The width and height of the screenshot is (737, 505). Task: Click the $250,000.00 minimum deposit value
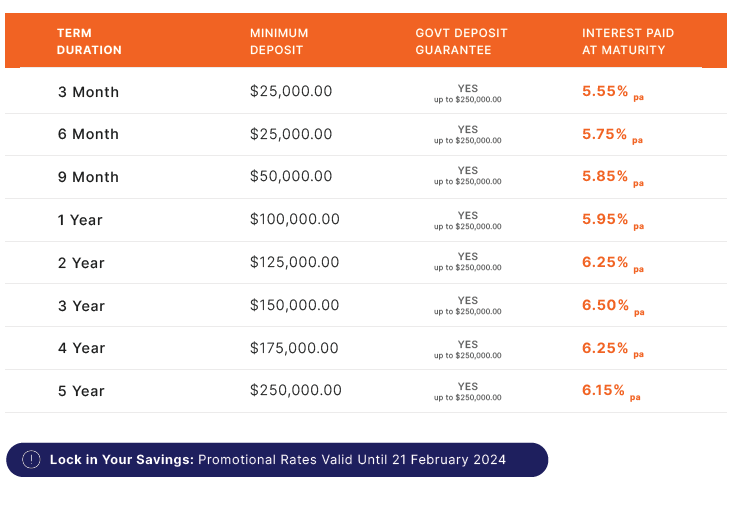295,390
